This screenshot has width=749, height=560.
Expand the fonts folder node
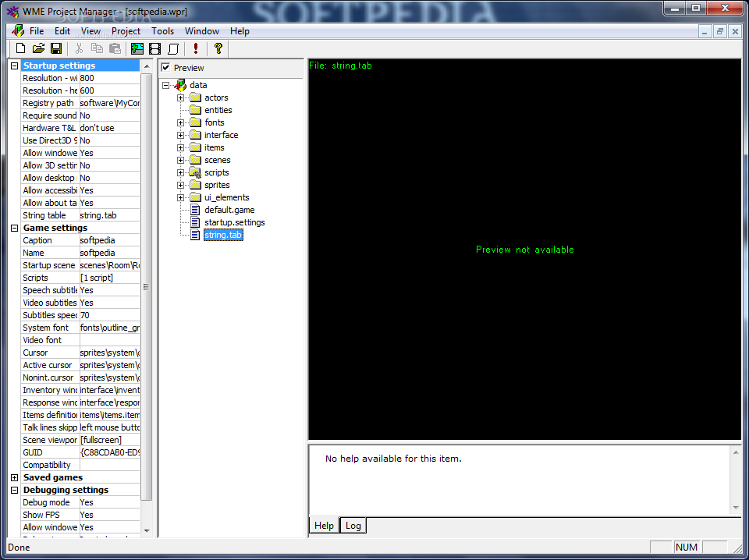pyautogui.click(x=180, y=122)
